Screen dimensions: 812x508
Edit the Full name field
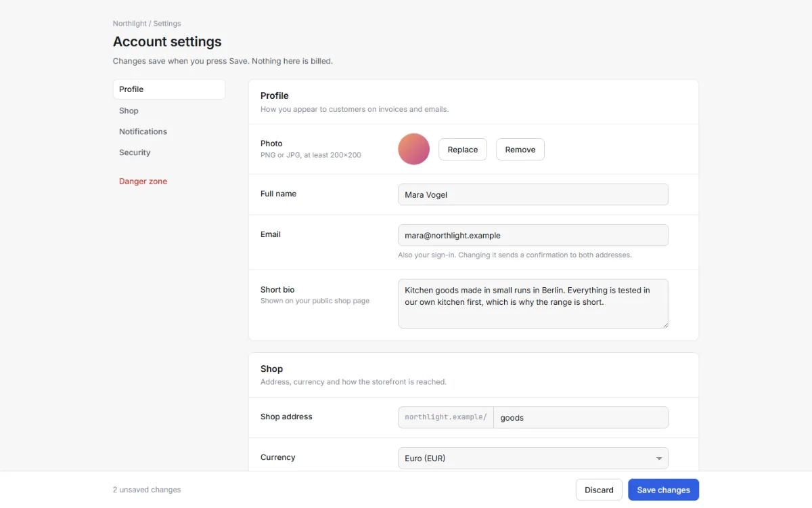tap(533, 194)
